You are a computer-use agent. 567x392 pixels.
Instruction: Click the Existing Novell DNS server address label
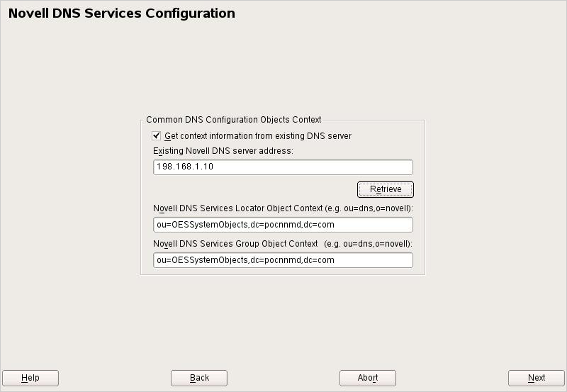223,151
